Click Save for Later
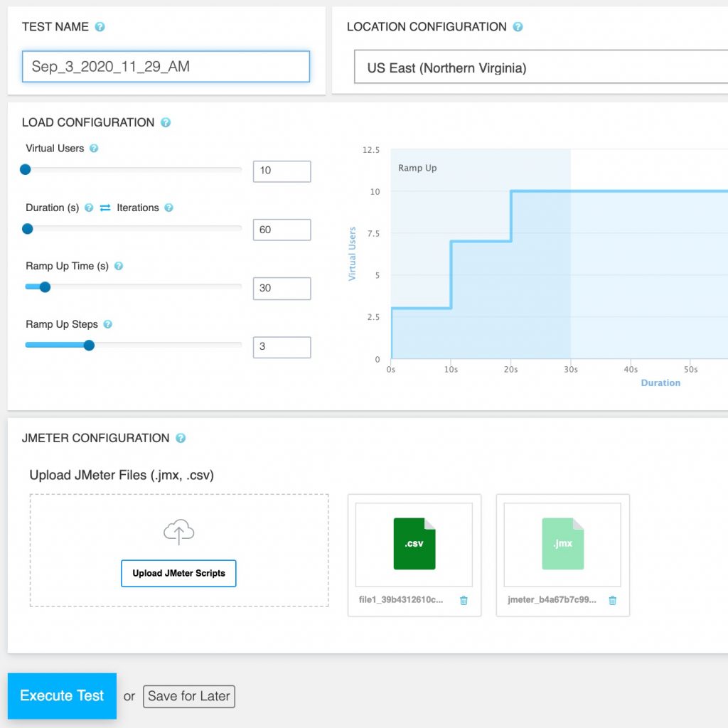 coord(188,697)
